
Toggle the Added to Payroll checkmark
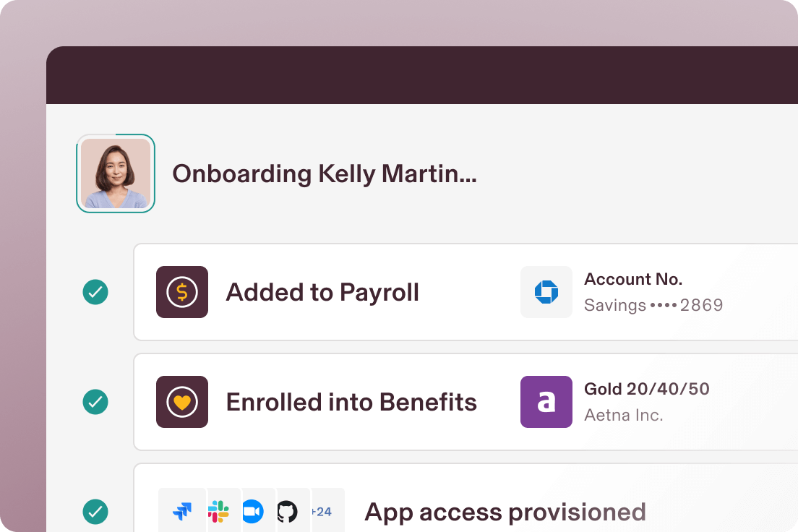point(95,292)
